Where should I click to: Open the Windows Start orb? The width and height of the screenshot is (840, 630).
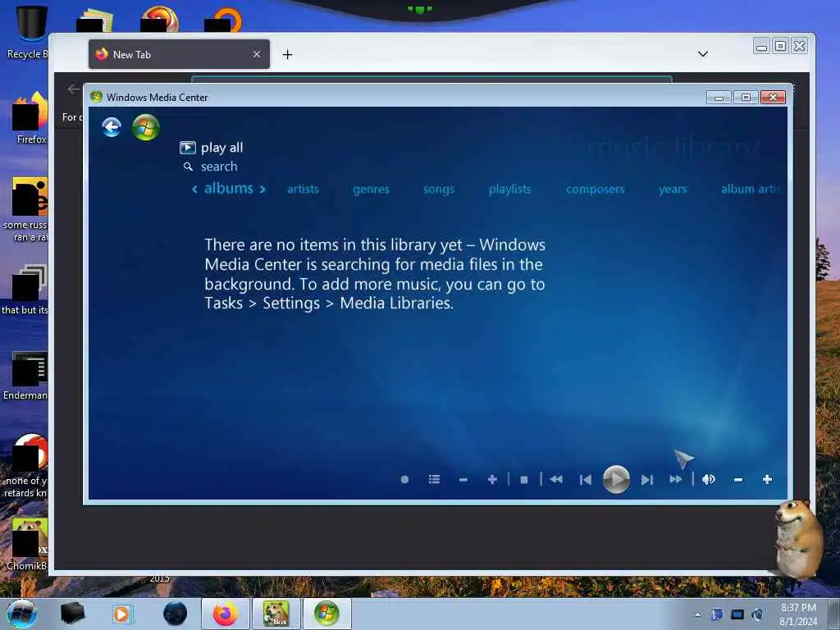coord(21,614)
